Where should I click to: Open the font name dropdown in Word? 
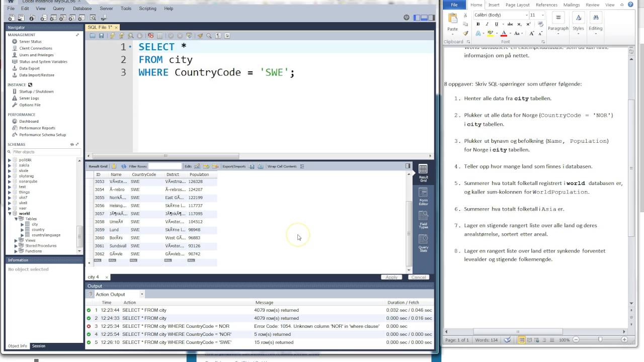[x=527, y=15]
